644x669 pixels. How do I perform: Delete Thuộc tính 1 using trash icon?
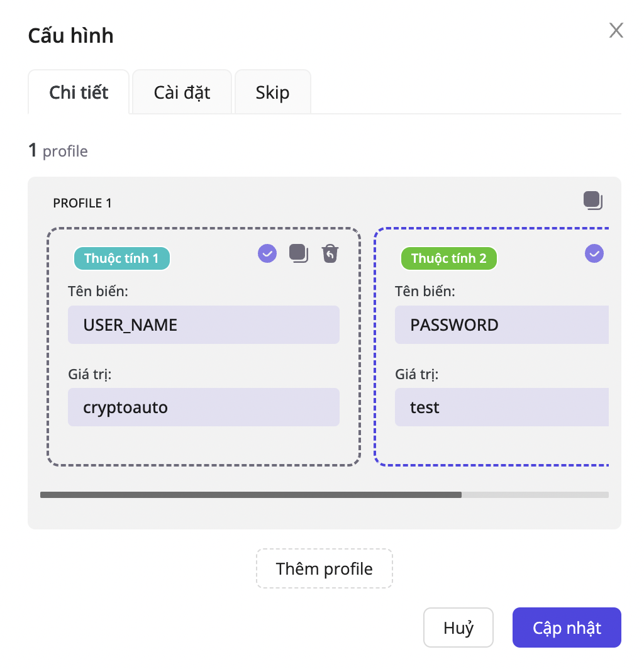[x=330, y=253]
